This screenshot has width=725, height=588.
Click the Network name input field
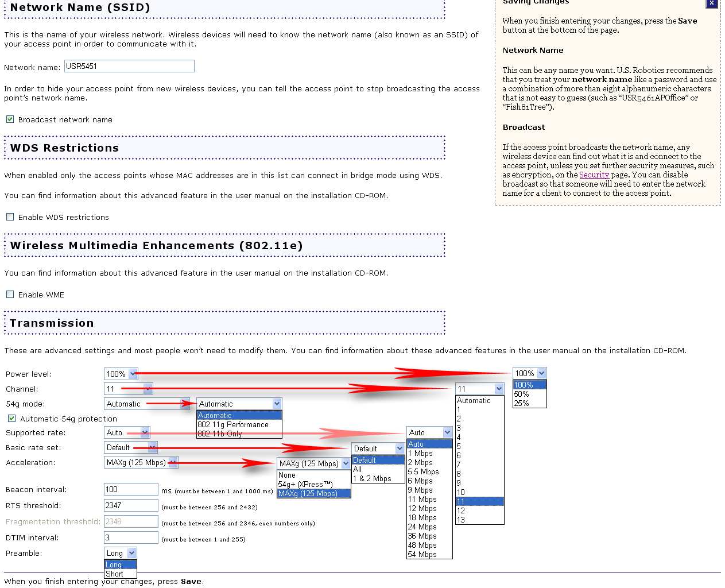click(129, 66)
